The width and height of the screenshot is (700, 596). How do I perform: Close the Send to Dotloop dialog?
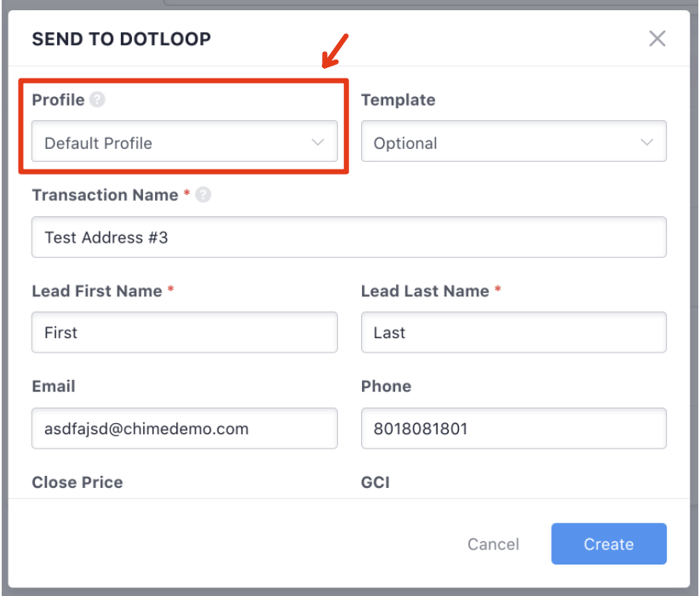point(657,38)
